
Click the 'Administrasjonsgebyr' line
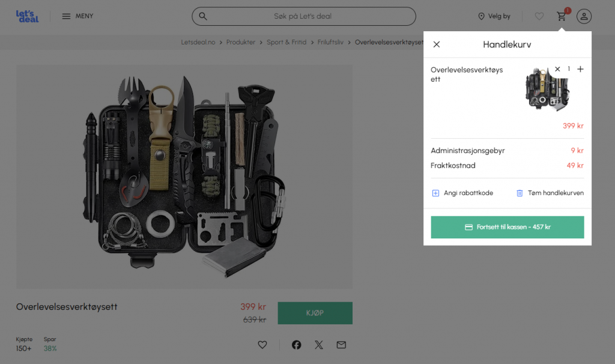[x=507, y=151]
